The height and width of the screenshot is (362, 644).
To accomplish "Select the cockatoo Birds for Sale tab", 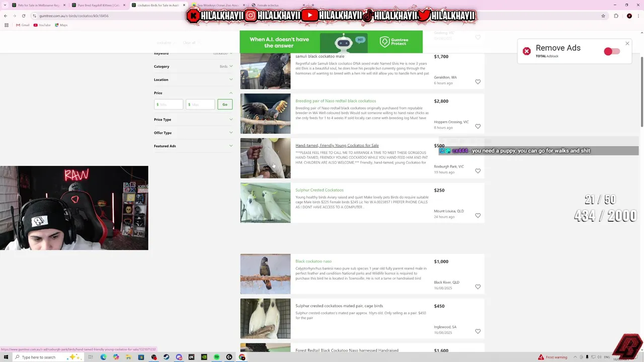I will [157, 5].
